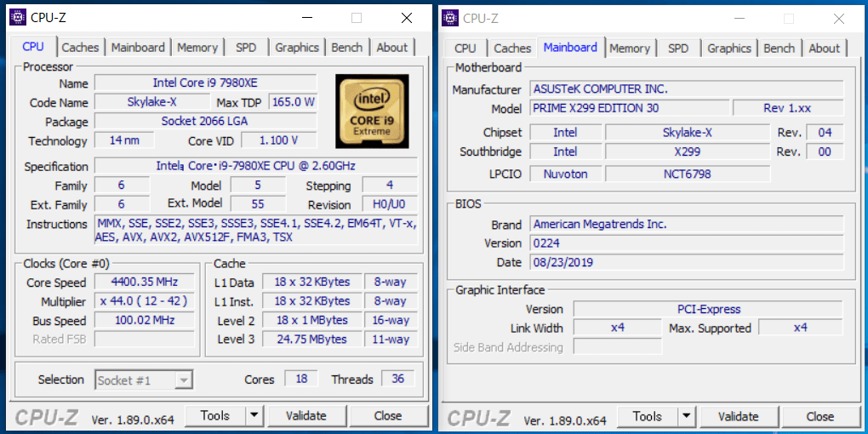This screenshot has height=434, width=868.
Task: Select Memory tab in right window
Action: click(x=630, y=49)
